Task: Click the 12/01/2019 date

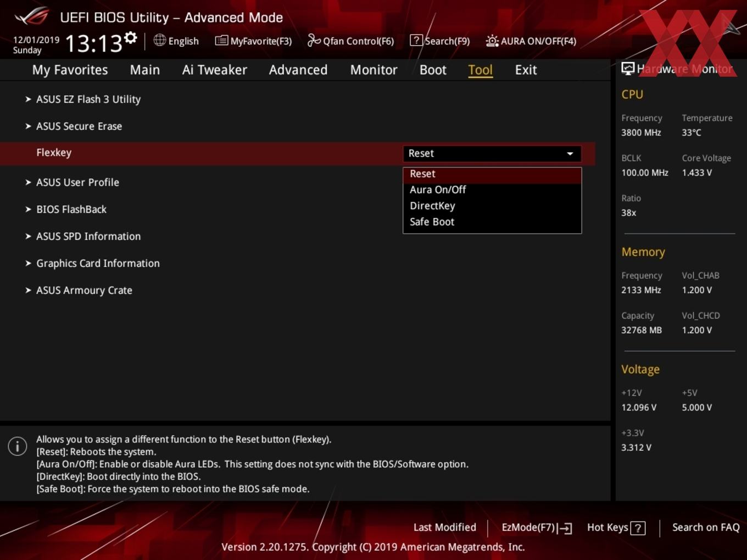Action: pyautogui.click(x=36, y=40)
